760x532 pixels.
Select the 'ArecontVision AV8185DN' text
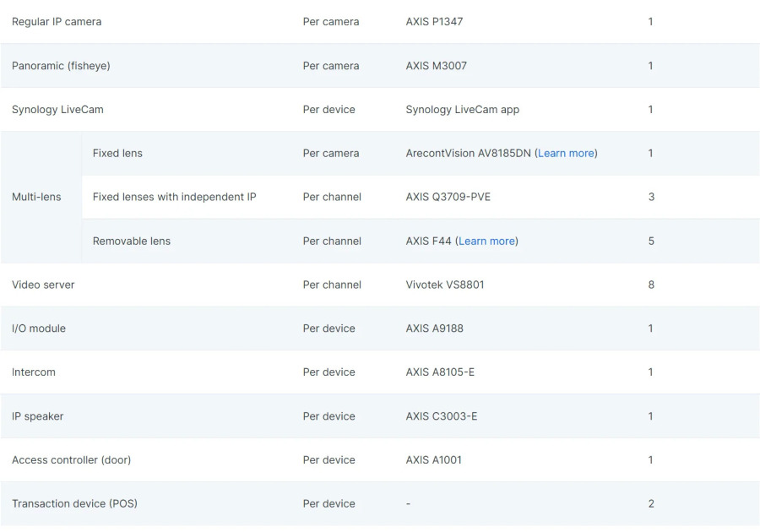[468, 153]
